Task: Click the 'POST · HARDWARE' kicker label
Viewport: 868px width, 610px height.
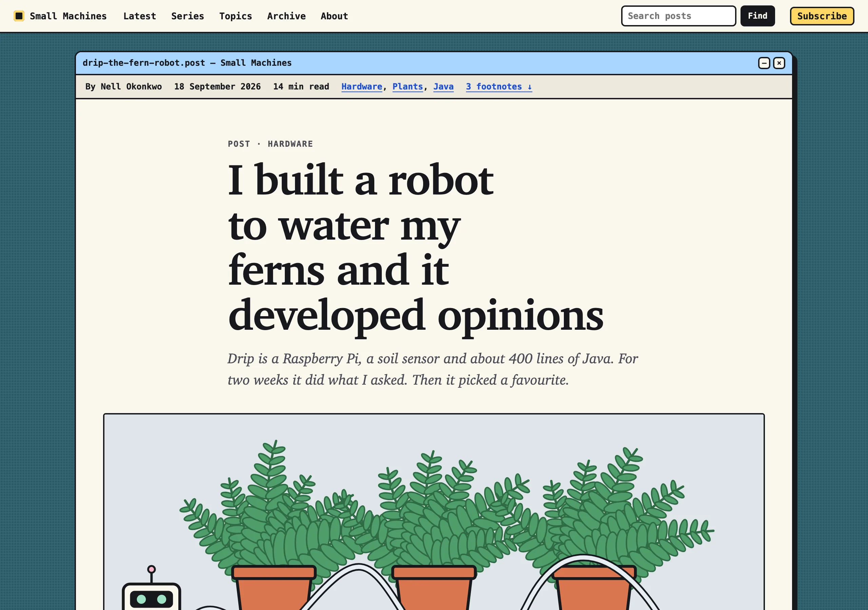Action: [270, 144]
